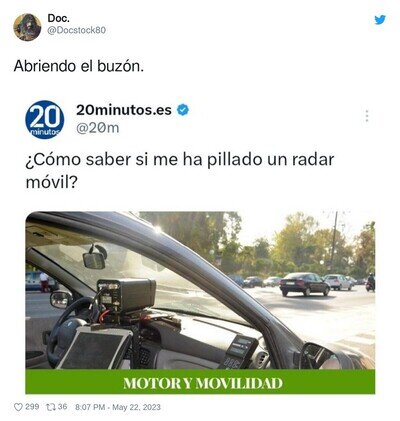Image resolution: width=400 pixels, height=421 pixels.
Task: Open the Doc. display name
Action: point(59,18)
